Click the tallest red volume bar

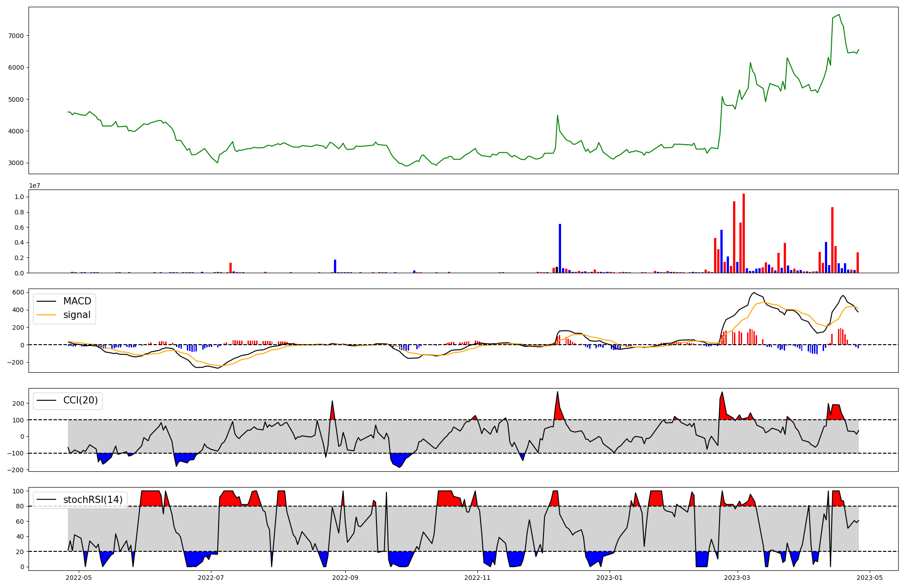coord(743,233)
